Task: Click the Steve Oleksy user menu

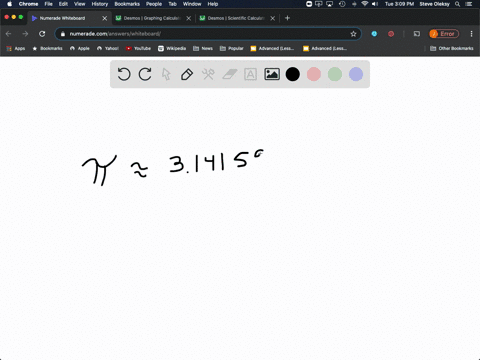Action: pyautogui.click(x=434, y=4)
